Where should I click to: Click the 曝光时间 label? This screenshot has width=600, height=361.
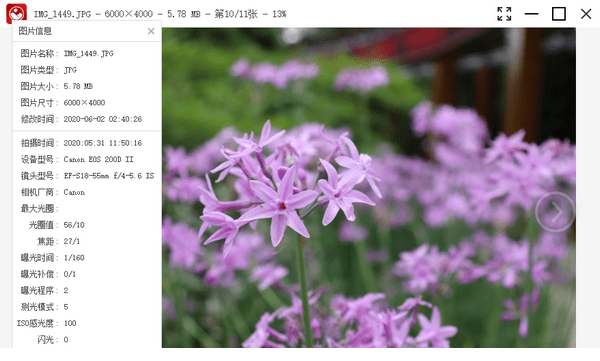click(x=38, y=258)
